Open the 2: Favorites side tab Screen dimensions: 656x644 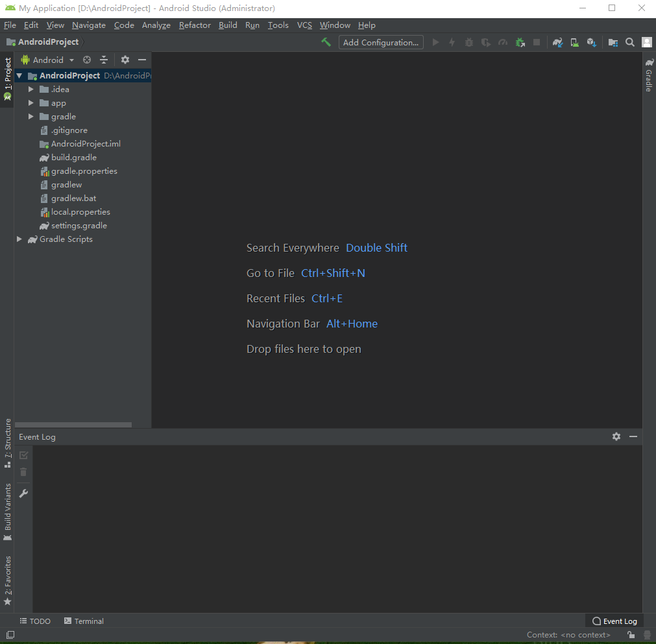(8, 580)
